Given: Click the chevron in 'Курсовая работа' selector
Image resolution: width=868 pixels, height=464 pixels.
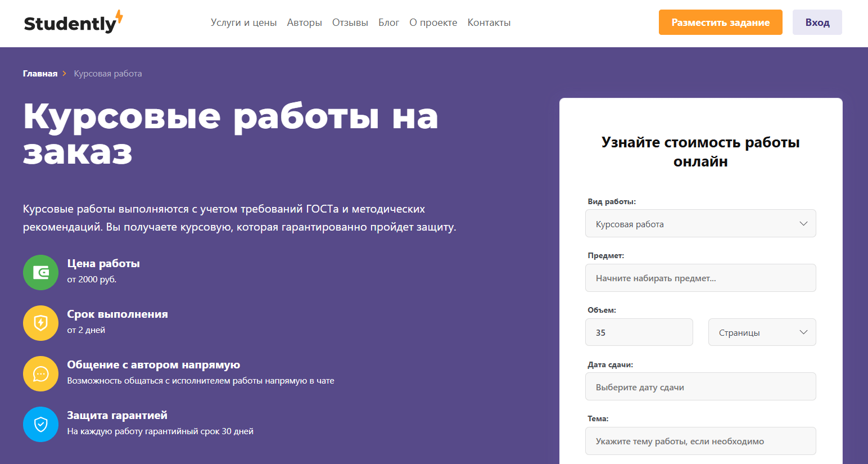Looking at the screenshot, I should click(x=803, y=224).
